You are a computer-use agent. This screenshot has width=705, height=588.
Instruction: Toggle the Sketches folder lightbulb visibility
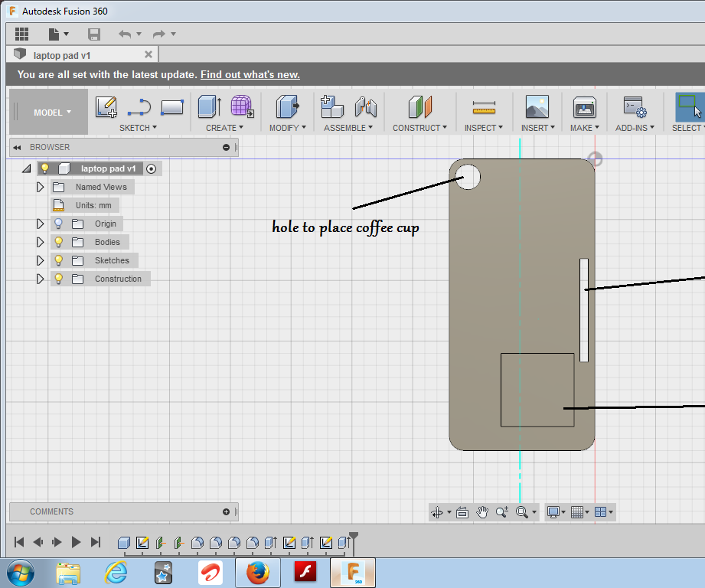[58, 260]
